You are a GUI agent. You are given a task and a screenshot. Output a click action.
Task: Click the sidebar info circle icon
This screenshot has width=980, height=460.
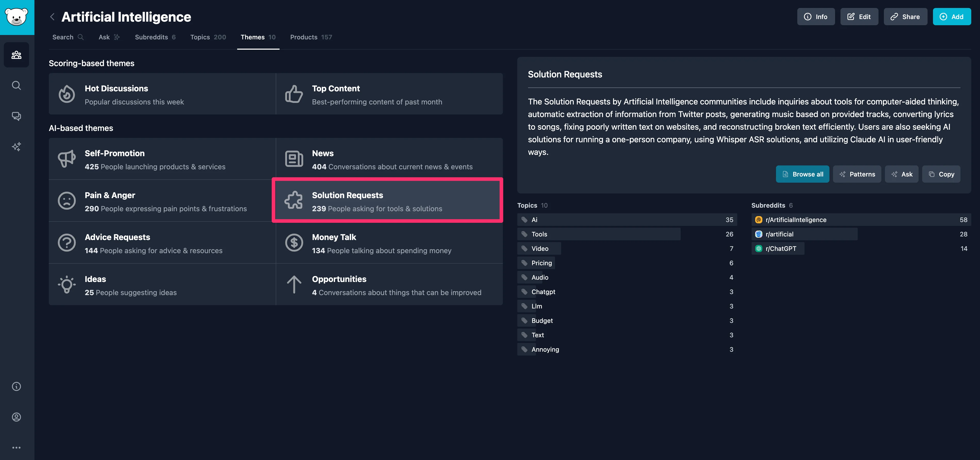[16, 386]
